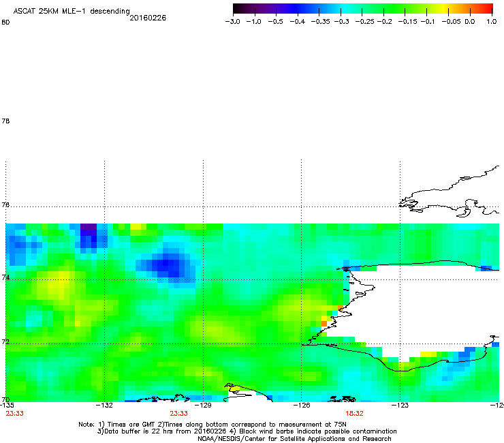Image resolution: width=504 pixels, height=443 pixels.
Task: Click the -0.3 color scale label
Action: [x=342, y=22]
